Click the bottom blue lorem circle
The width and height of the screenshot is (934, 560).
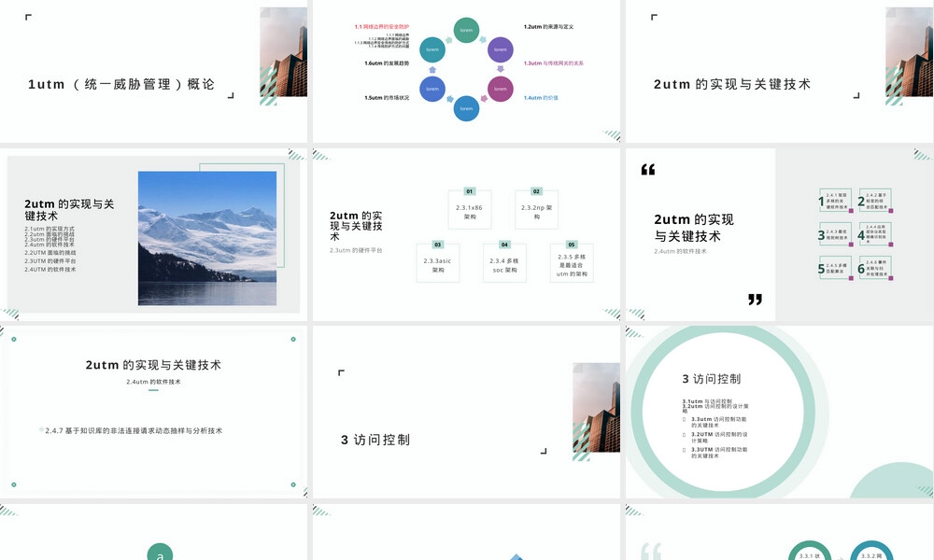(466, 108)
